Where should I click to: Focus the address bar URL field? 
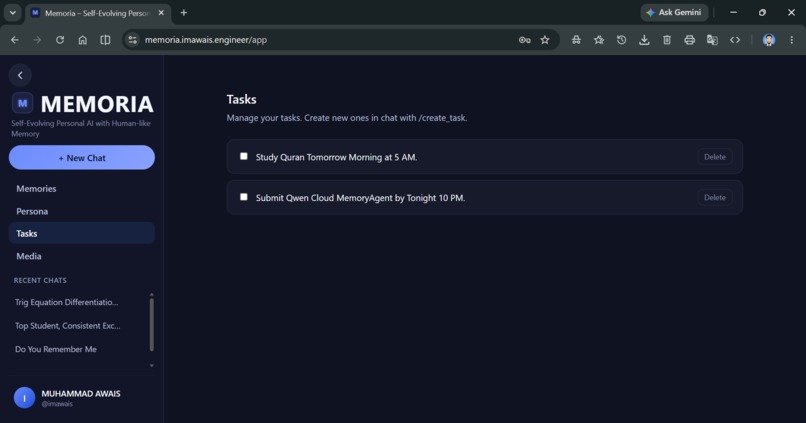click(x=329, y=40)
